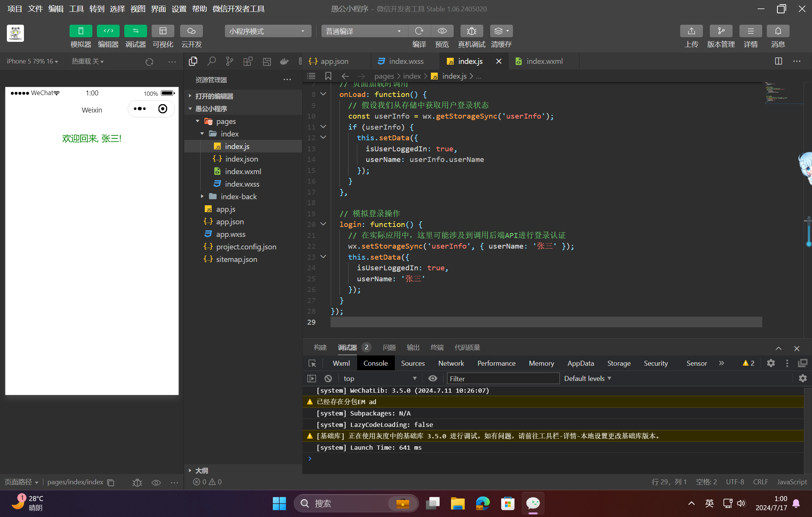Click the split editor icon

tap(778, 61)
